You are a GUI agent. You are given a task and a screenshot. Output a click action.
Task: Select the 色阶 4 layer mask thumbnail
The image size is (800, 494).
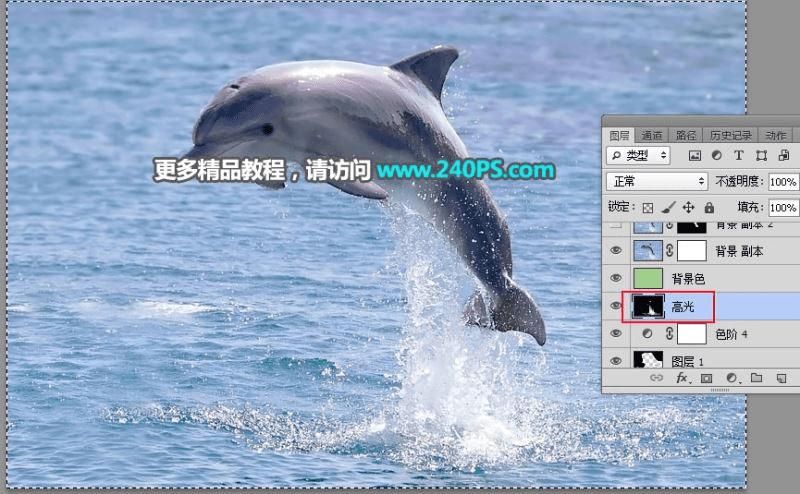tap(692, 334)
